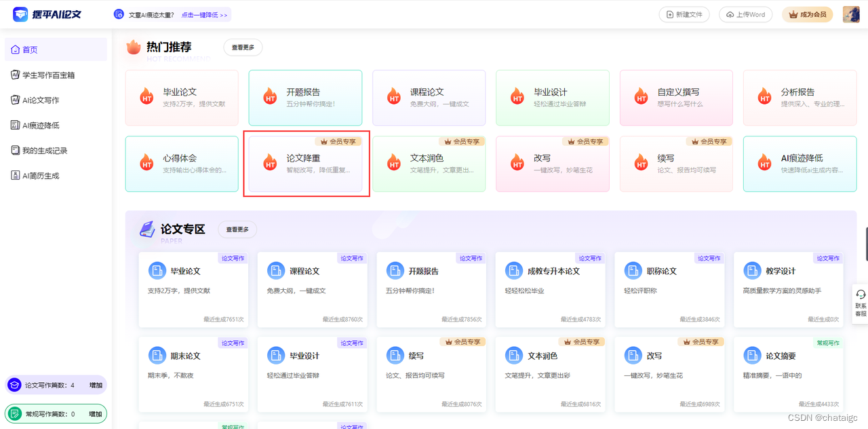Click document icon on 成教专升本论文 card
Image resolution: width=868 pixels, height=429 pixels.
click(514, 271)
